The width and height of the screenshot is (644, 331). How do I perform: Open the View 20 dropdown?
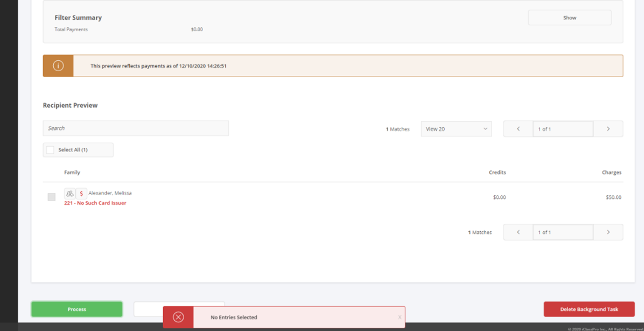tap(456, 129)
